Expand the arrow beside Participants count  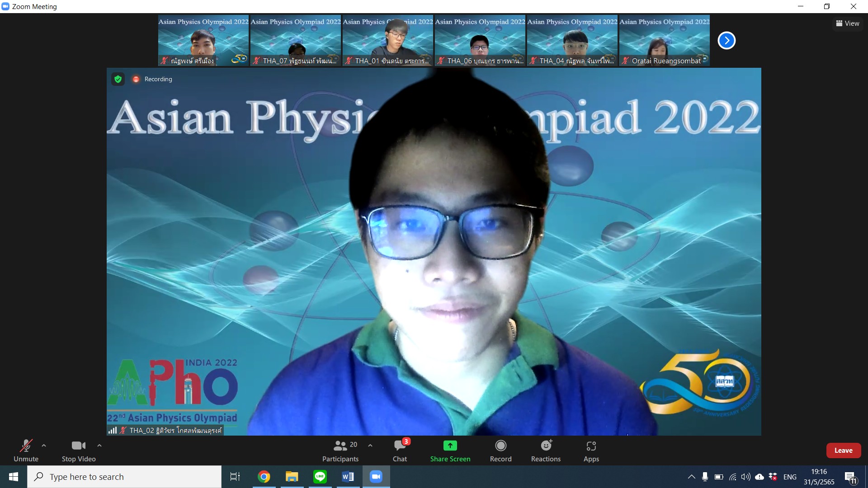(x=370, y=446)
